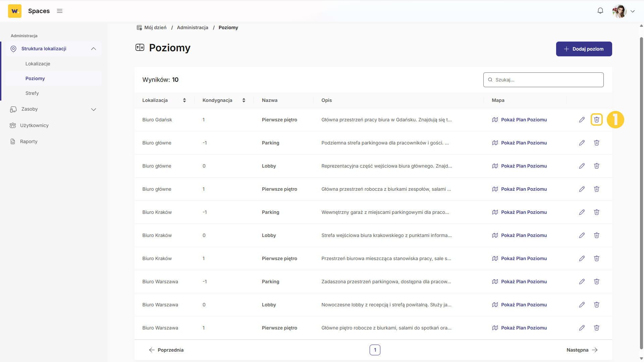Show floor plan for Biuro Kraków Parking

(520, 212)
